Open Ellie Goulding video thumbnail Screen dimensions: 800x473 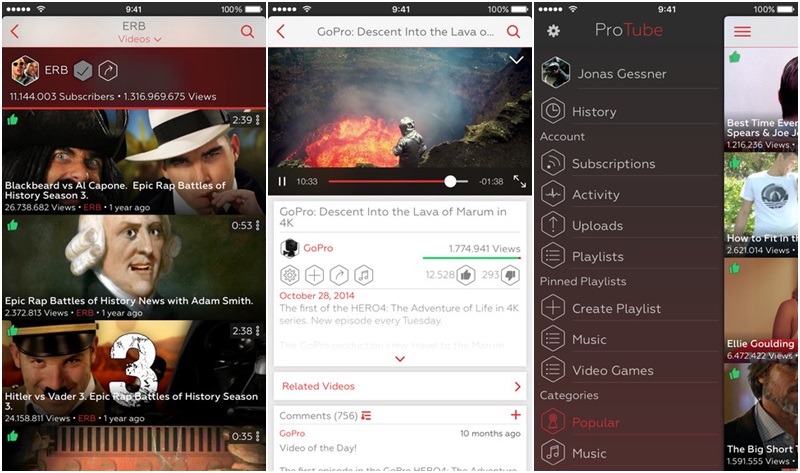coord(761,310)
